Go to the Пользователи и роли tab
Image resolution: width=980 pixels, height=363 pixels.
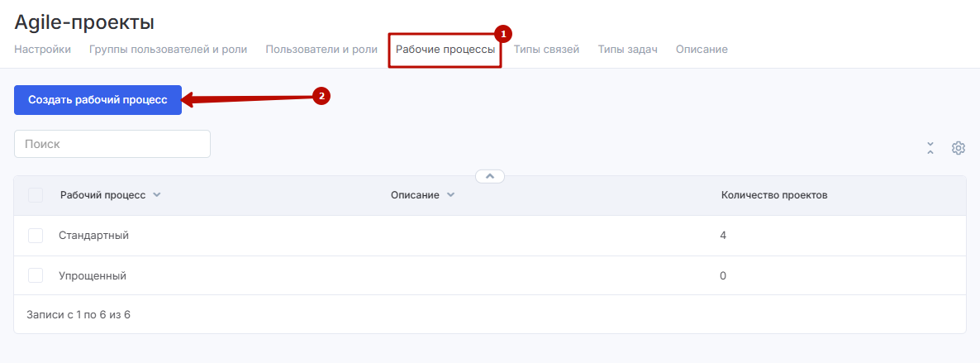coord(321,50)
